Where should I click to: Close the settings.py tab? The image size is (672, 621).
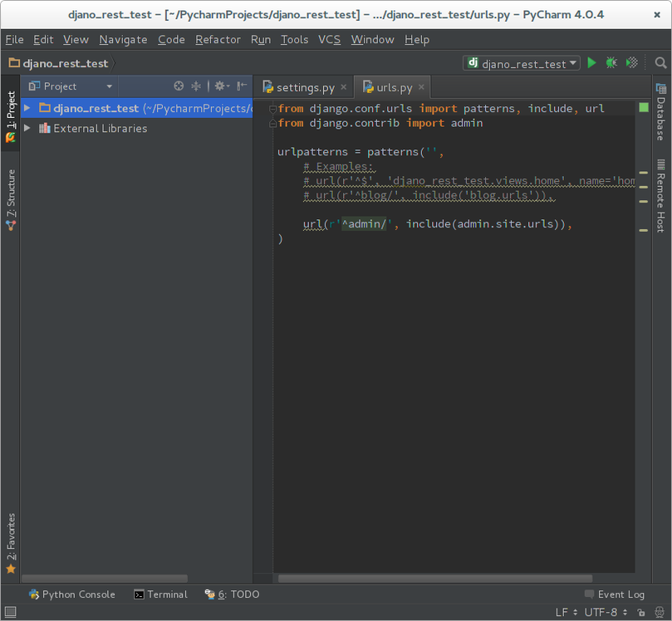click(x=343, y=87)
